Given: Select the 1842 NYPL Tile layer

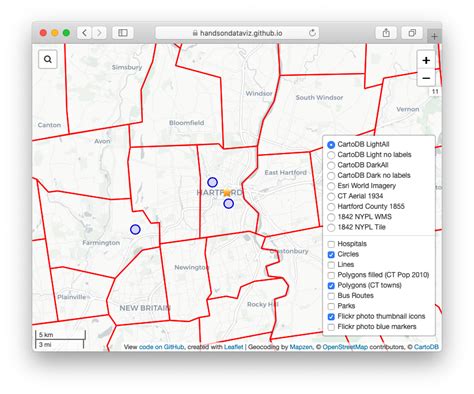Looking at the screenshot, I should pos(356,227).
